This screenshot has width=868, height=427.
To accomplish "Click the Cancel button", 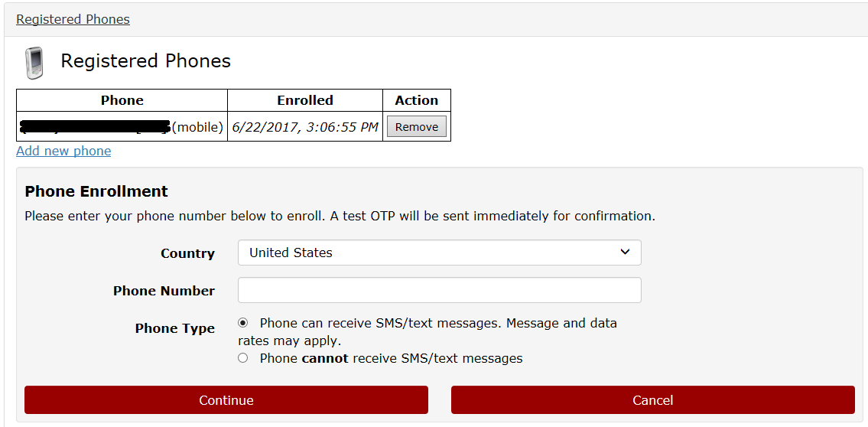I will pyautogui.click(x=652, y=400).
